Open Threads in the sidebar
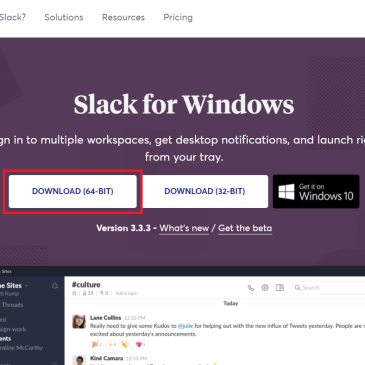 click(x=12, y=305)
